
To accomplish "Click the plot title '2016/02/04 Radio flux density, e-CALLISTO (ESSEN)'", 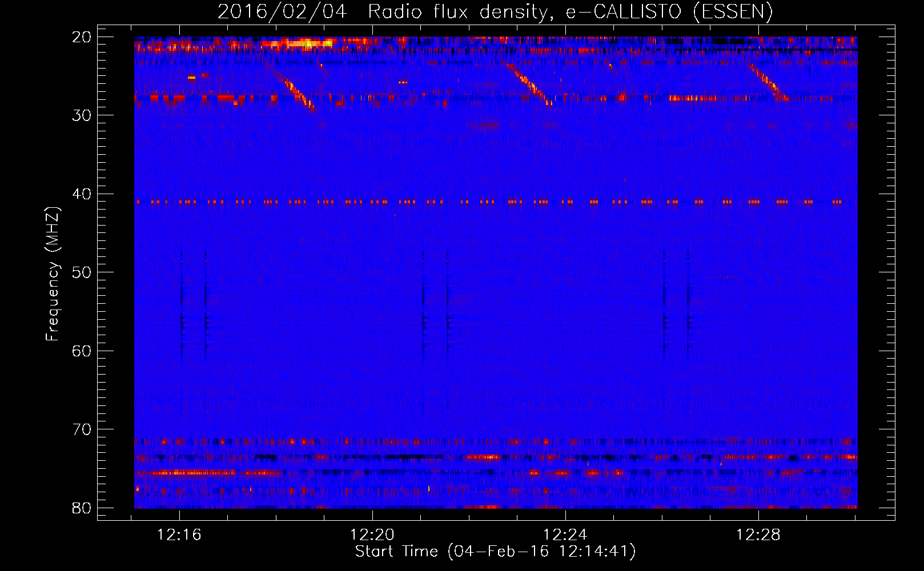I will tap(495, 11).
